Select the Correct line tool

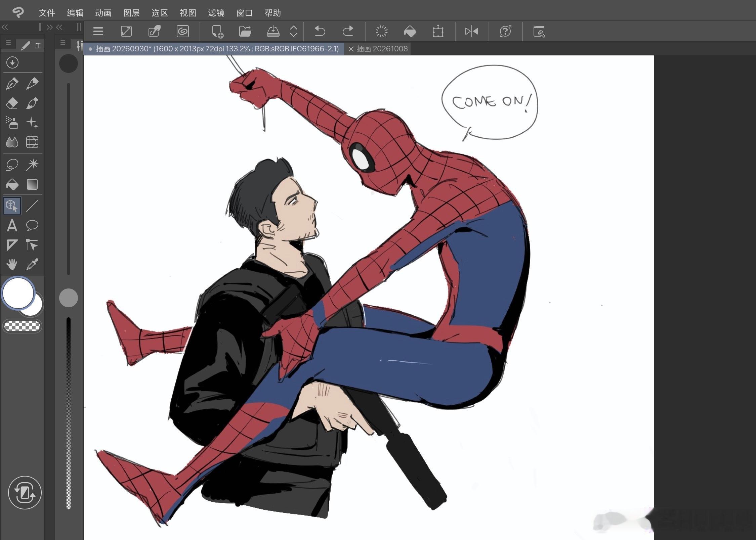pos(32,245)
